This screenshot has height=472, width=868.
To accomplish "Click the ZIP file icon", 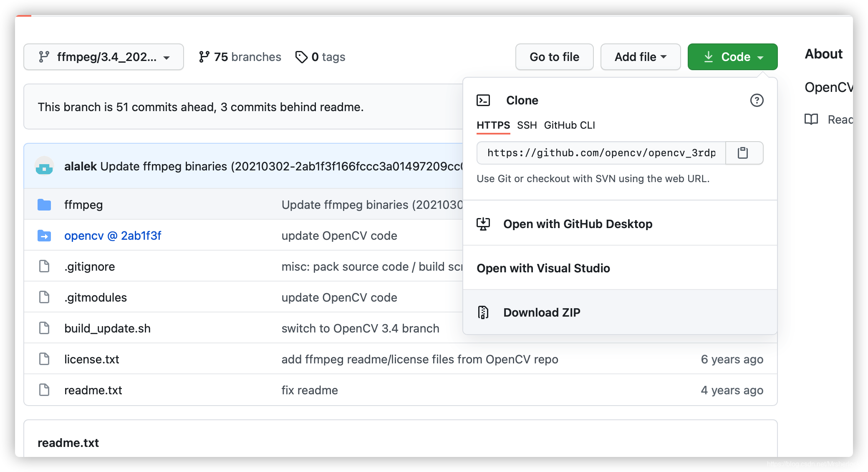I will pos(483,312).
